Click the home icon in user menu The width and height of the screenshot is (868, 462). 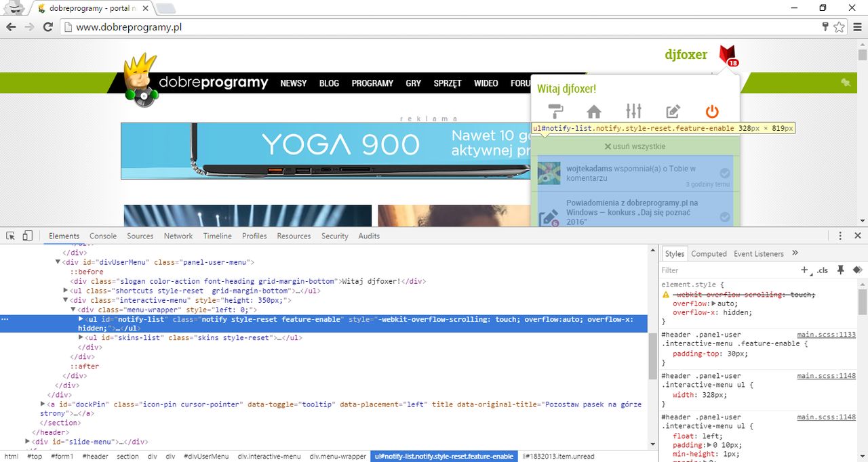[x=594, y=111]
